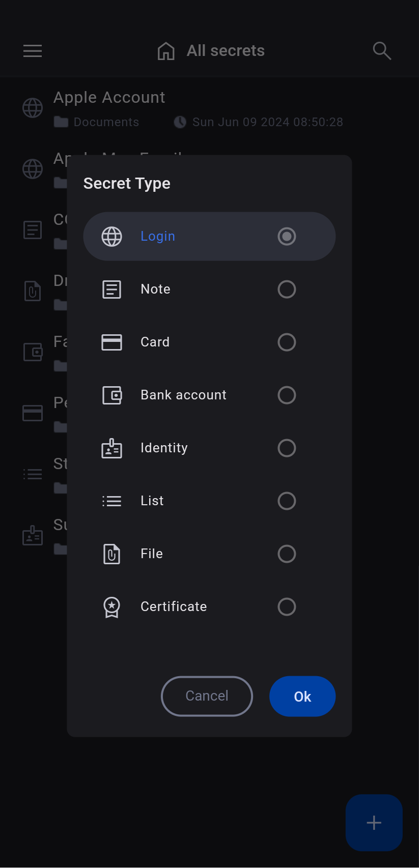Select the List radio button
Viewport: 419px width, 868px height.
point(287,501)
